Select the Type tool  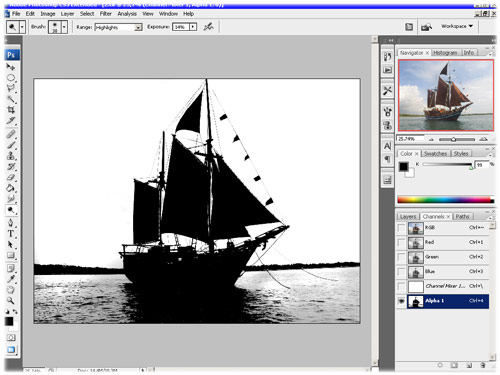[x=11, y=234]
